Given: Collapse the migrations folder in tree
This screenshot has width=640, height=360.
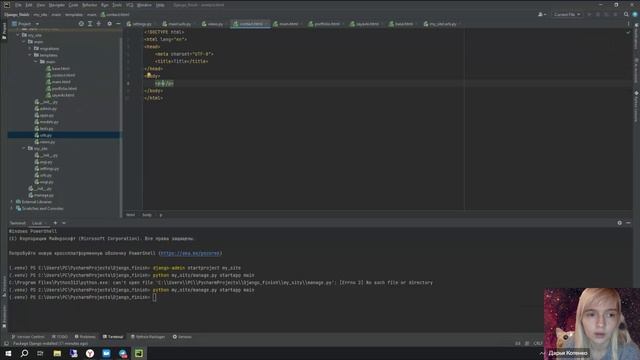Looking at the screenshot, I should tap(30, 49).
